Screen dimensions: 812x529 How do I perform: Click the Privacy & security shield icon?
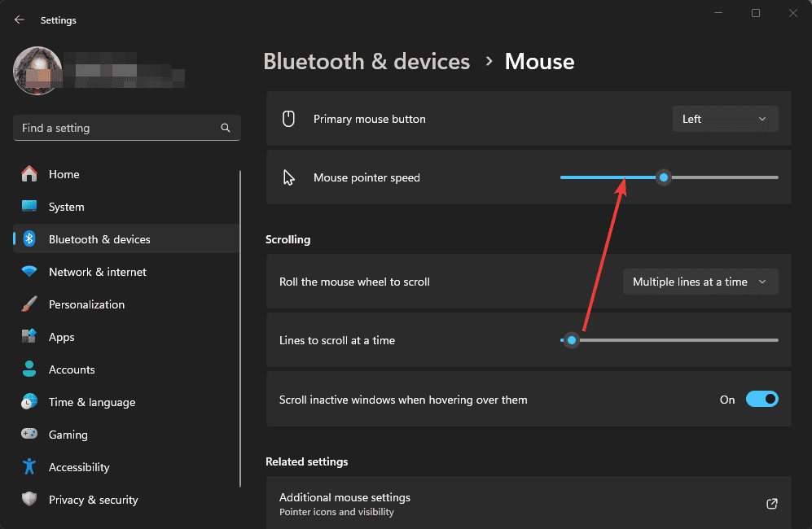29,500
